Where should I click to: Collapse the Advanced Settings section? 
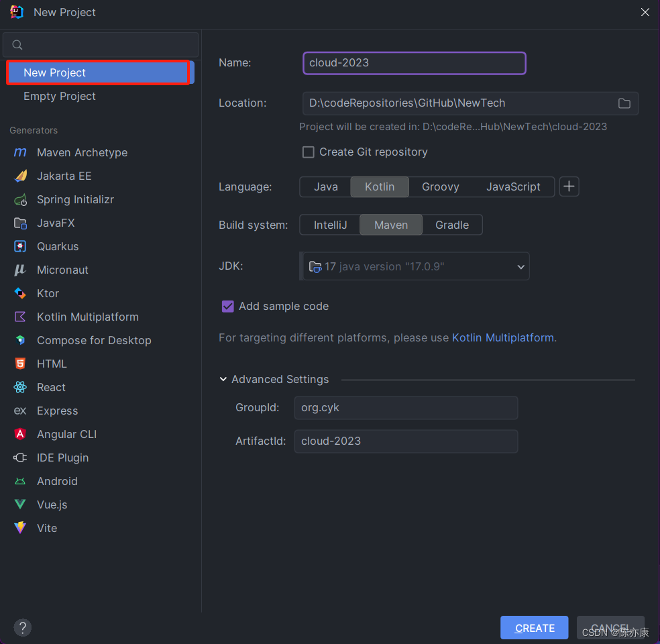pos(223,379)
